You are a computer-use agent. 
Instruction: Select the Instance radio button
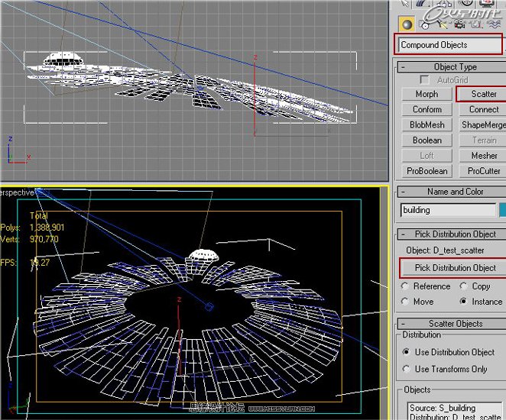(x=463, y=302)
